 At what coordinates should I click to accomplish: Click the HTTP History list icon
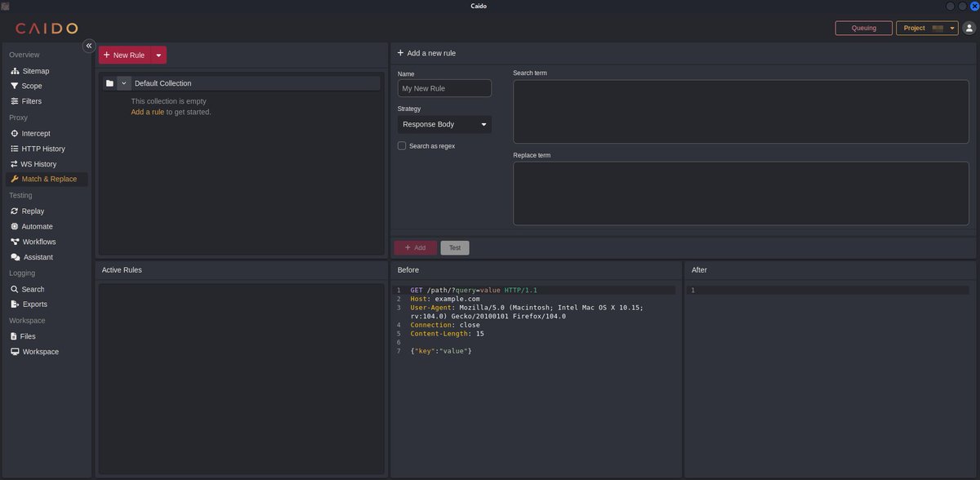click(x=15, y=149)
